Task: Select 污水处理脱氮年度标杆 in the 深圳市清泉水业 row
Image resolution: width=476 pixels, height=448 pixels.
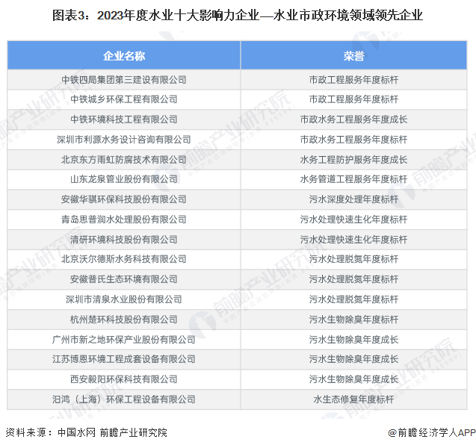Action: [353, 299]
